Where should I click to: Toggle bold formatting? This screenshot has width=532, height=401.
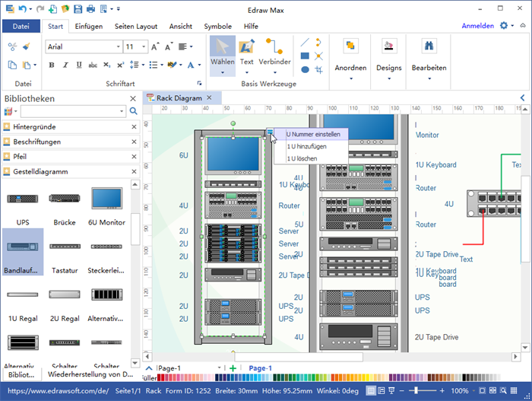52,65
